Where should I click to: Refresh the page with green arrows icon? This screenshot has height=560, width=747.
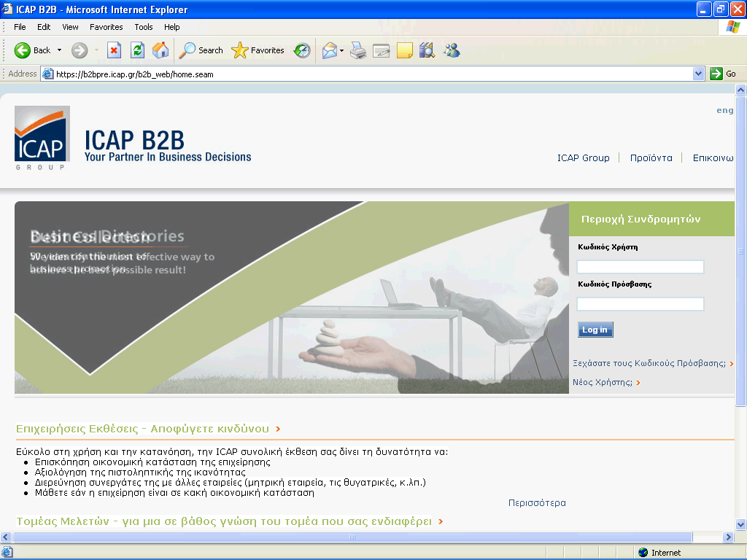137,50
